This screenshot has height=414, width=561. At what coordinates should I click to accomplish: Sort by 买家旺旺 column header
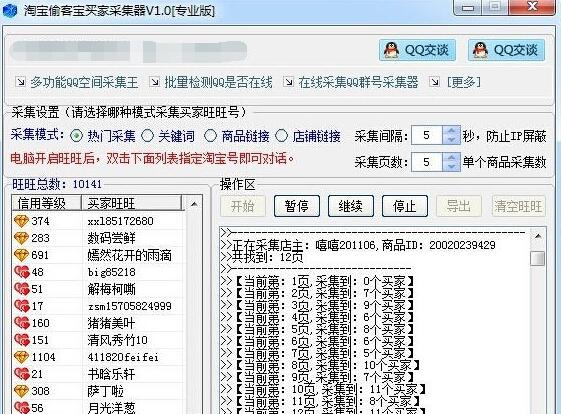(x=131, y=203)
